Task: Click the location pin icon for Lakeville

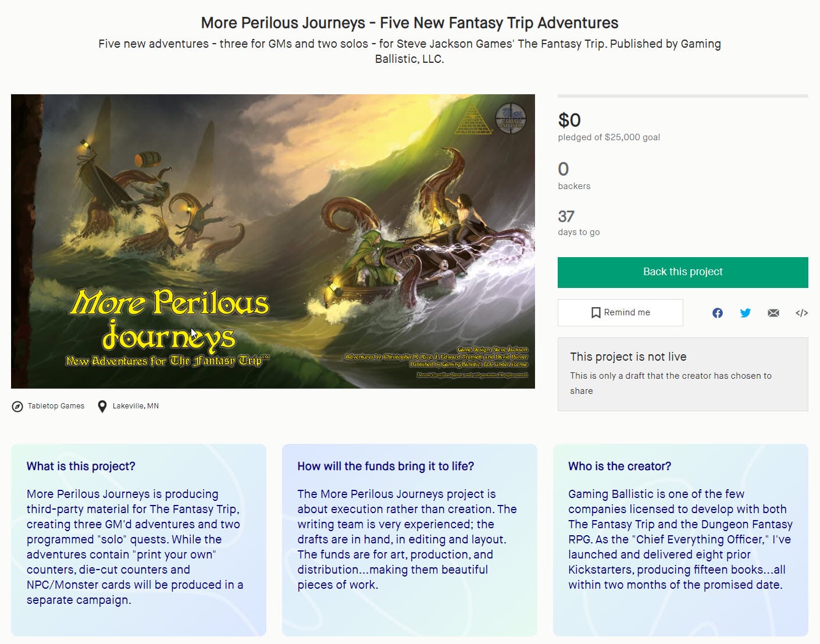Action: pyautogui.click(x=102, y=406)
